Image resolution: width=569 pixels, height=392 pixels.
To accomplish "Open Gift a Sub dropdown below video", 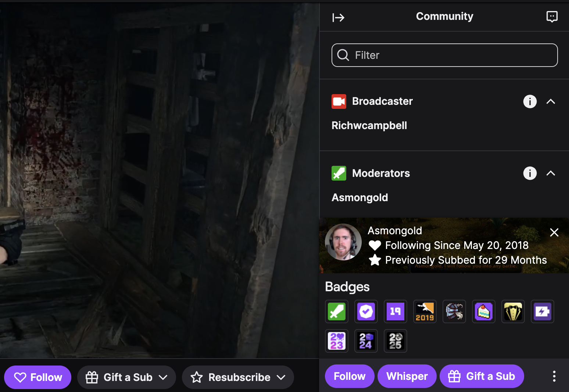I will click(126, 377).
